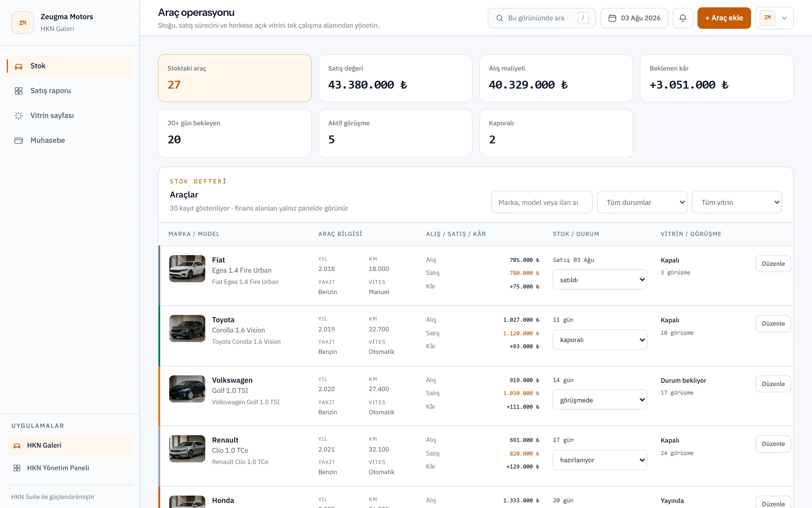
Task: Select the Stoktaki araç 27 card
Action: point(235,78)
